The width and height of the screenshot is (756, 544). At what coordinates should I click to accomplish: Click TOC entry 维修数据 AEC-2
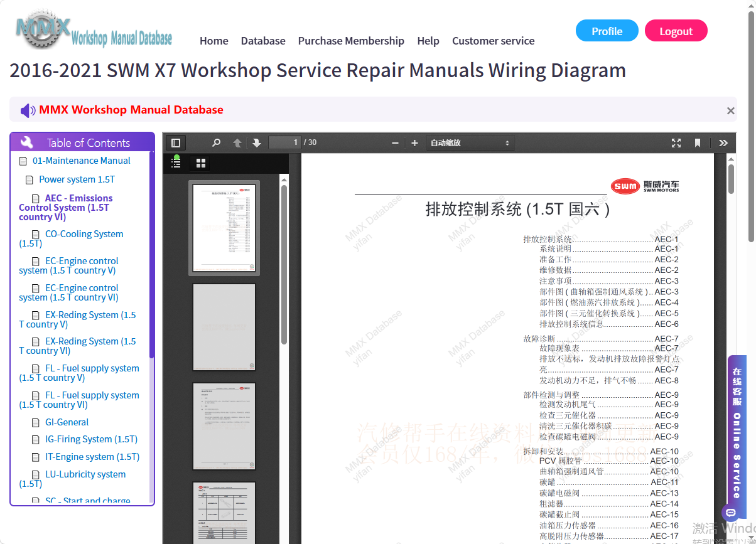point(609,270)
